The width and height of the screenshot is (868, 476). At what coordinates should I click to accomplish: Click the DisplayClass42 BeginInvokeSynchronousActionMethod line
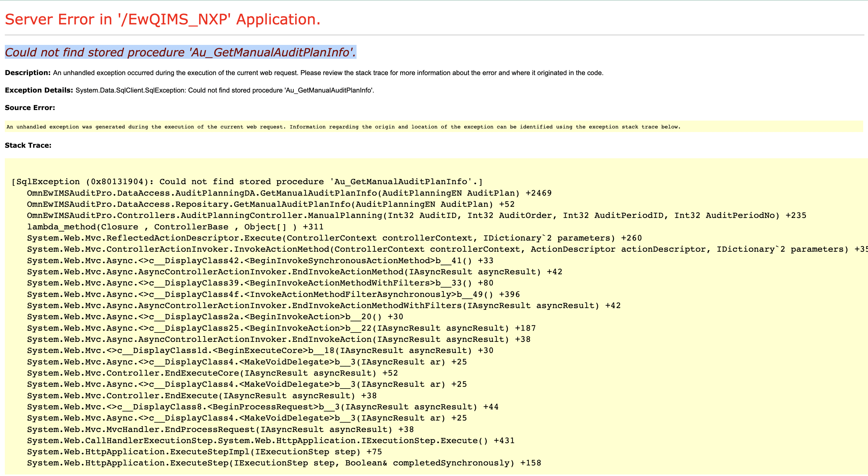coord(260,260)
